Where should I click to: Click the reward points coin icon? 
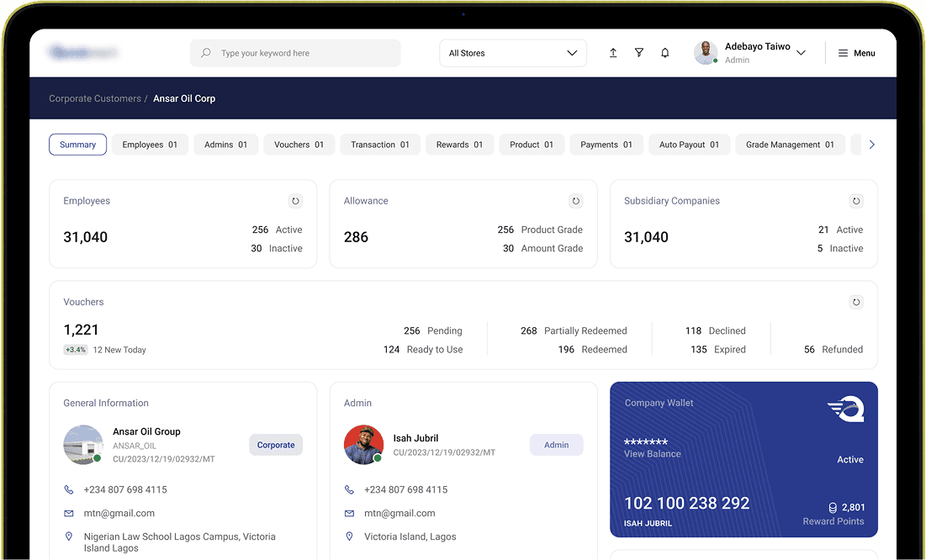(x=833, y=507)
